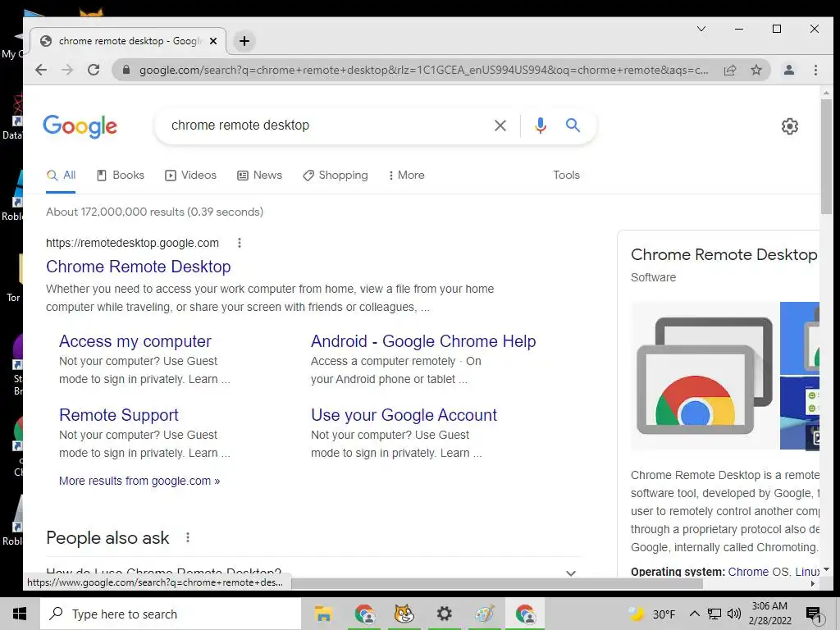Screen dimensions: 840x630
Task: Switch to the Books tab
Action: point(121,176)
